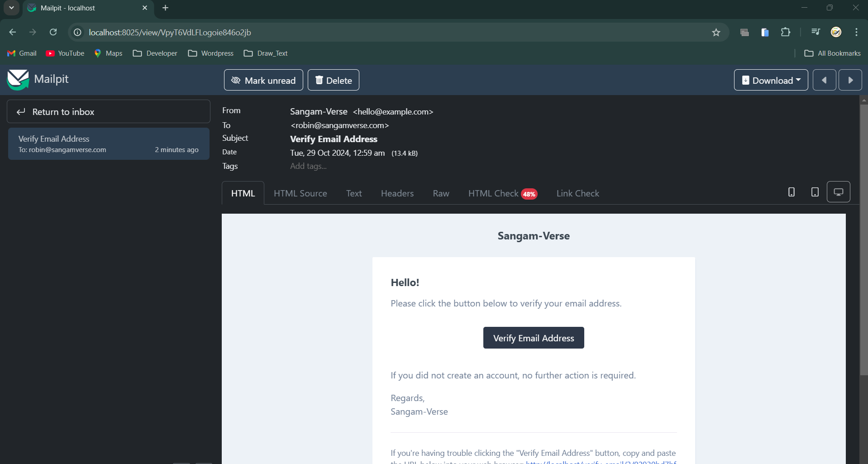868x464 pixels.
Task: Go to the previous message with the arrow
Action: click(x=825, y=80)
